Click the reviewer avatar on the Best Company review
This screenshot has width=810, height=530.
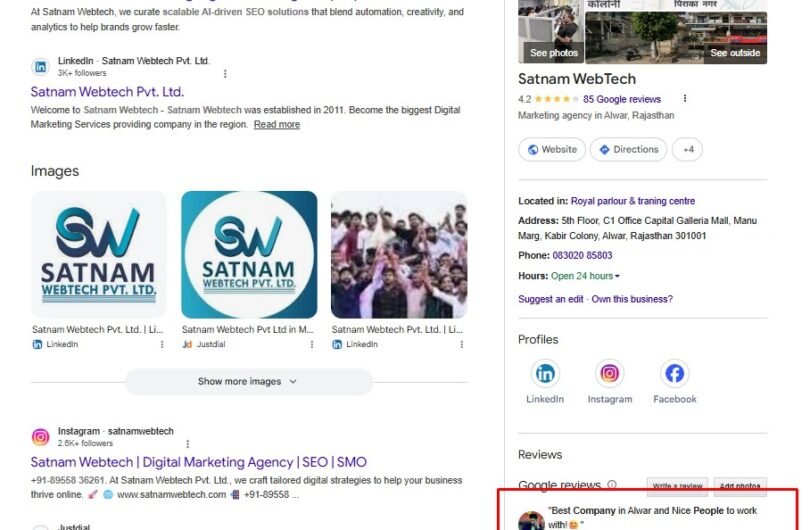(531, 521)
